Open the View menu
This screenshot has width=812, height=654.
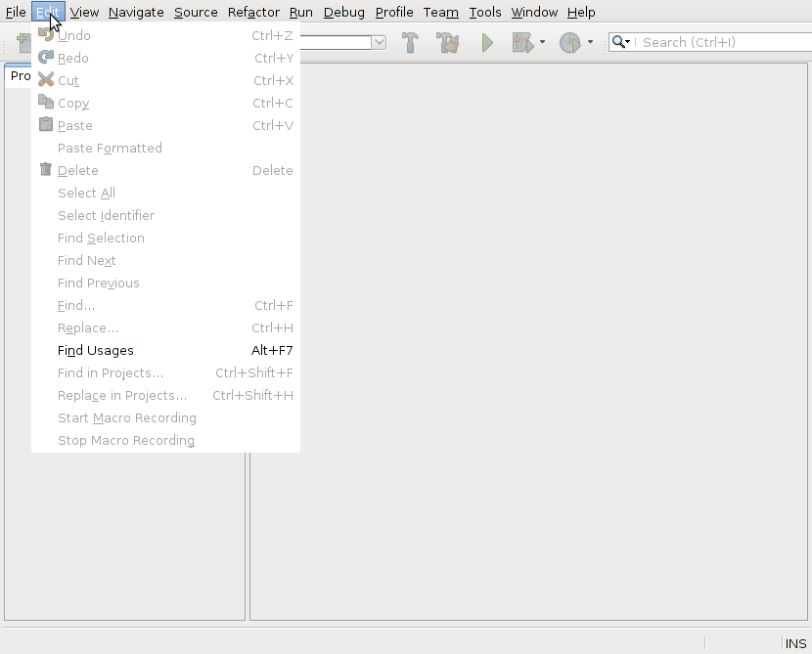[84, 12]
